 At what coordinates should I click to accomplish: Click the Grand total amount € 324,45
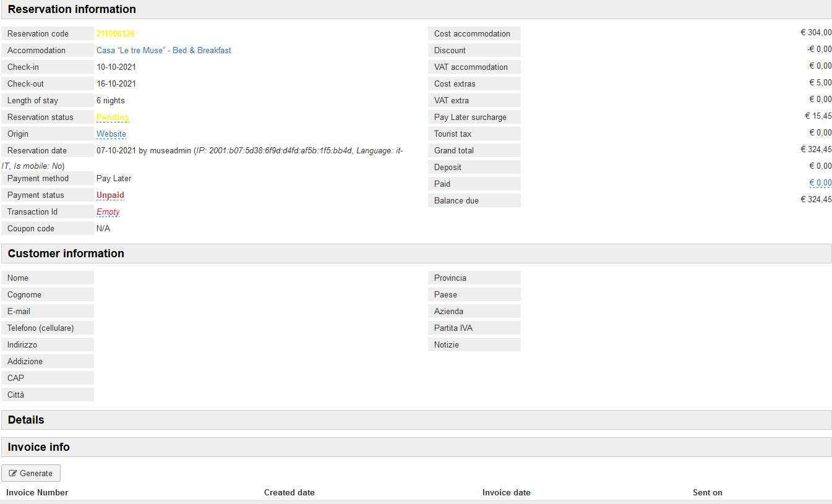pyautogui.click(x=816, y=150)
